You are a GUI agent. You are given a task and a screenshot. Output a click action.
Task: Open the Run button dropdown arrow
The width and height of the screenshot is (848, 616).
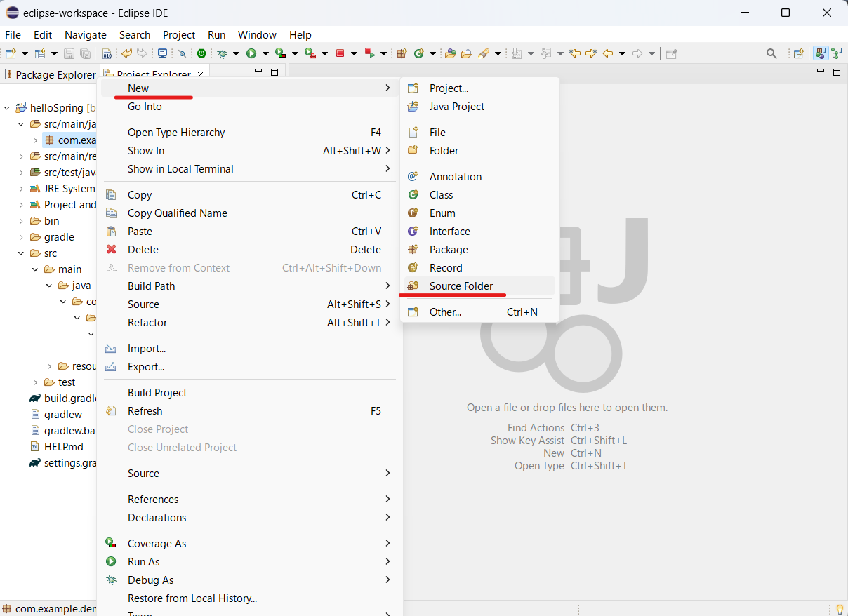pos(265,53)
